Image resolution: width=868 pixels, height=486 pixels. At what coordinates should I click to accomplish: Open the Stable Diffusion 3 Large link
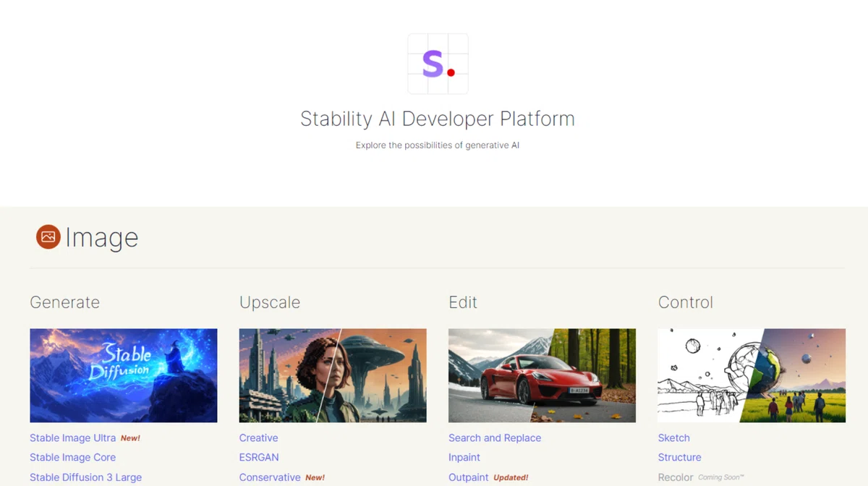[86, 477]
